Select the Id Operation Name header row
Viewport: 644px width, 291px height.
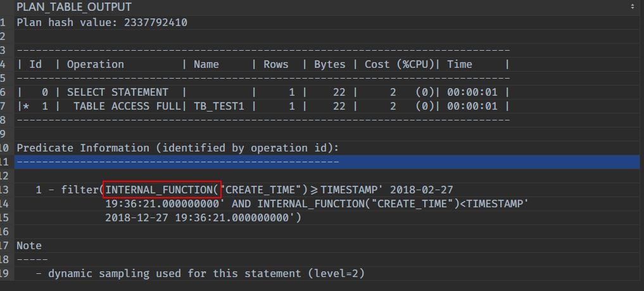click(327, 64)
